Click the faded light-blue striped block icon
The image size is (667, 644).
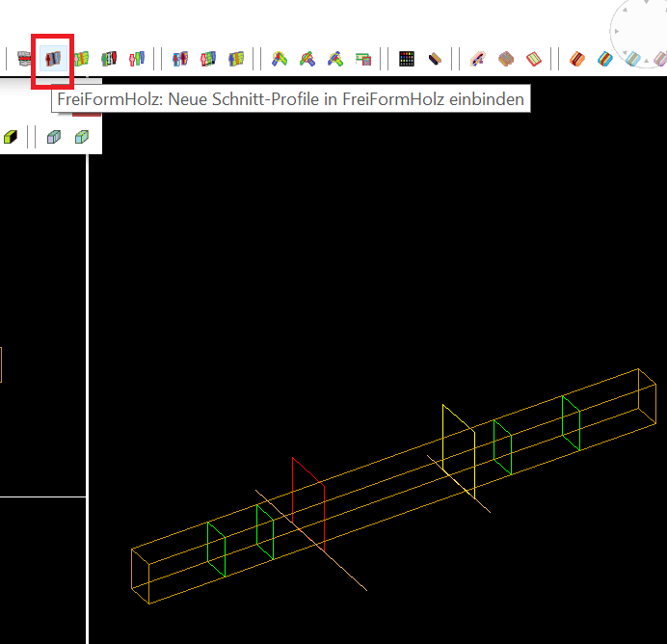633,59
